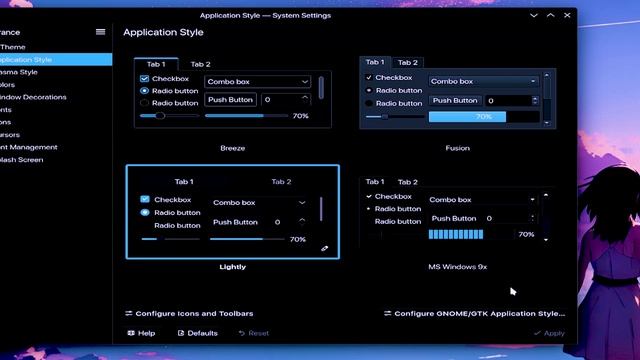Screen dimensions: 640x360
Task: Select the Lightly style label
Action: [x=233, y=267]
